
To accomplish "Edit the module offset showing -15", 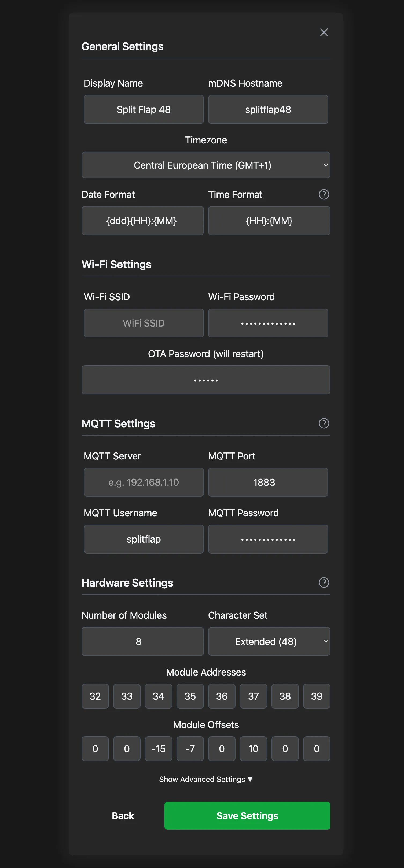I will pyautogui.click(x=158, y=749).
